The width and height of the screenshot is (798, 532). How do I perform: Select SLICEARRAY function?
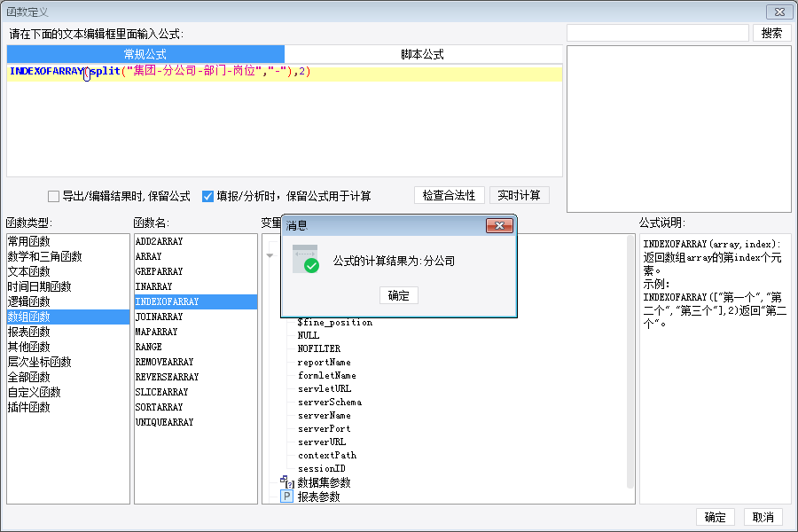tap(196, 392)
